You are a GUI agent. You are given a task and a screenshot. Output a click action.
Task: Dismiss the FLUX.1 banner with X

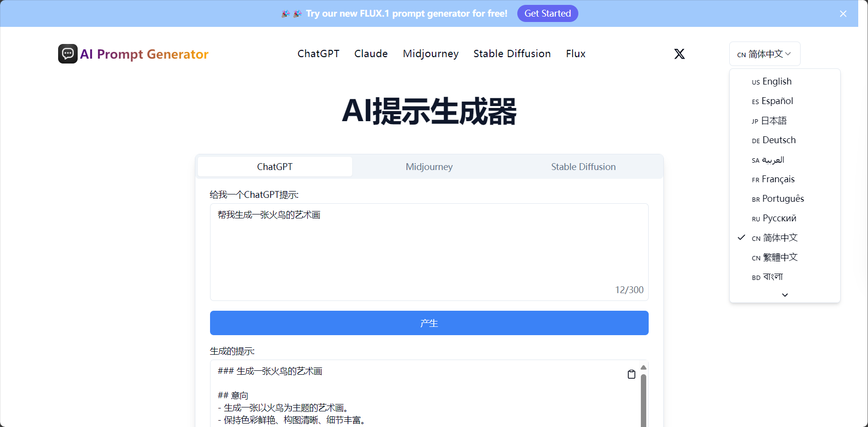(843, 14)
